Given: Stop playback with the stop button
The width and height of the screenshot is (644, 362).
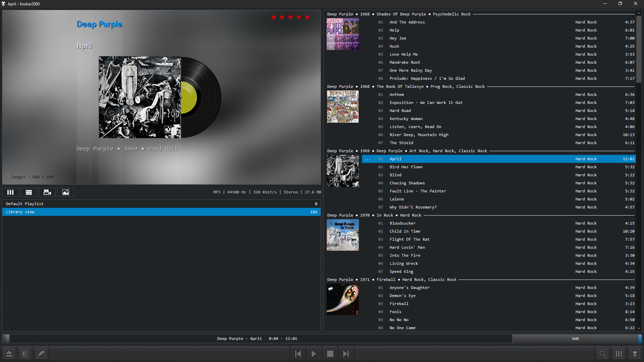Looking at the screenshot, I should (330, 354).
